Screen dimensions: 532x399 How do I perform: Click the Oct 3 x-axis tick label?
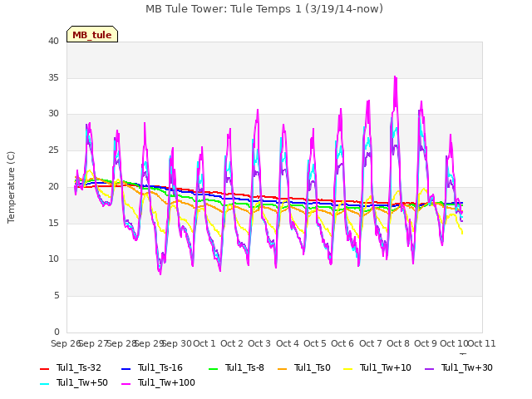pos(259,343)
